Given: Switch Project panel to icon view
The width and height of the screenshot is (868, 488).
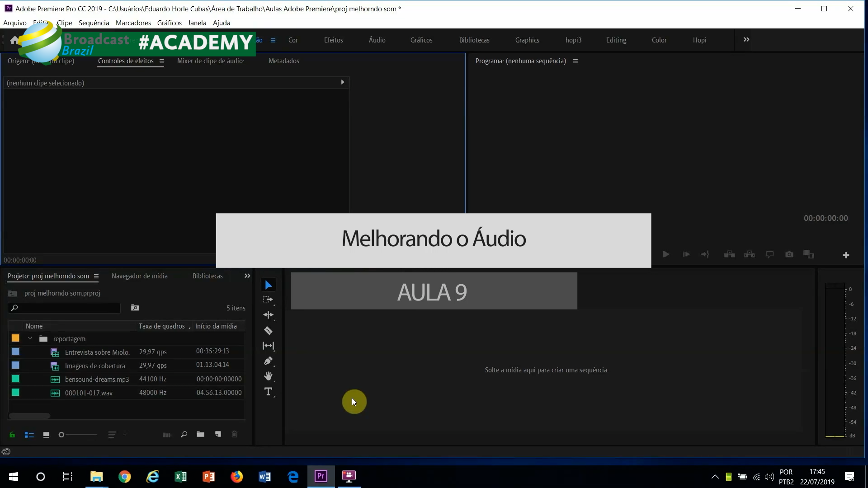Looking at the screenshot, I should tap(46, 435).
